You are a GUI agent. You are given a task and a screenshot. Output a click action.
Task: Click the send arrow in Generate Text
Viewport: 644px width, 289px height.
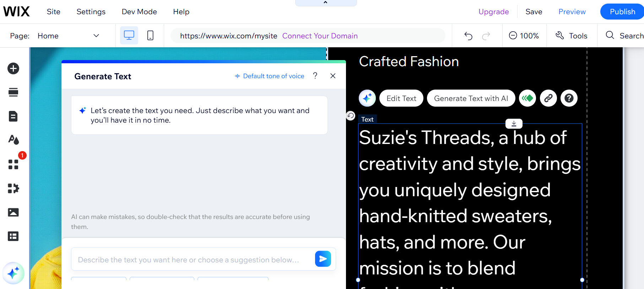pos(323,259)
